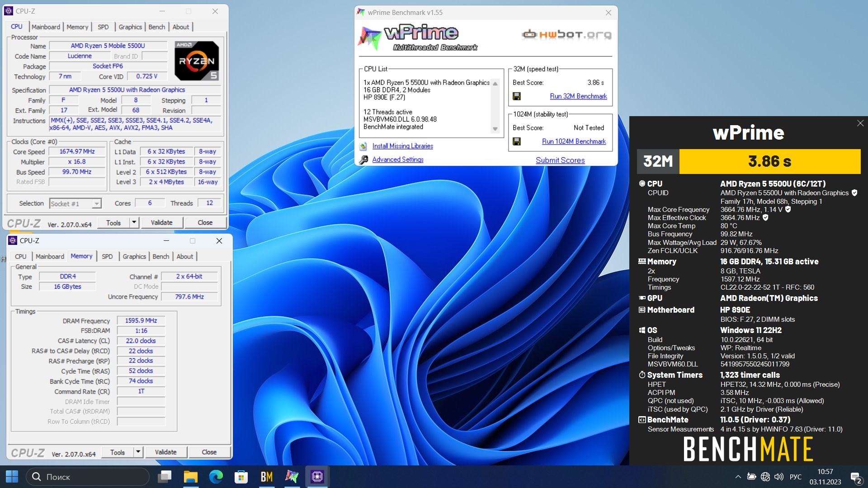
Task: Click the Run 1024M Benchmark link
Action: (x=574, y=141)
